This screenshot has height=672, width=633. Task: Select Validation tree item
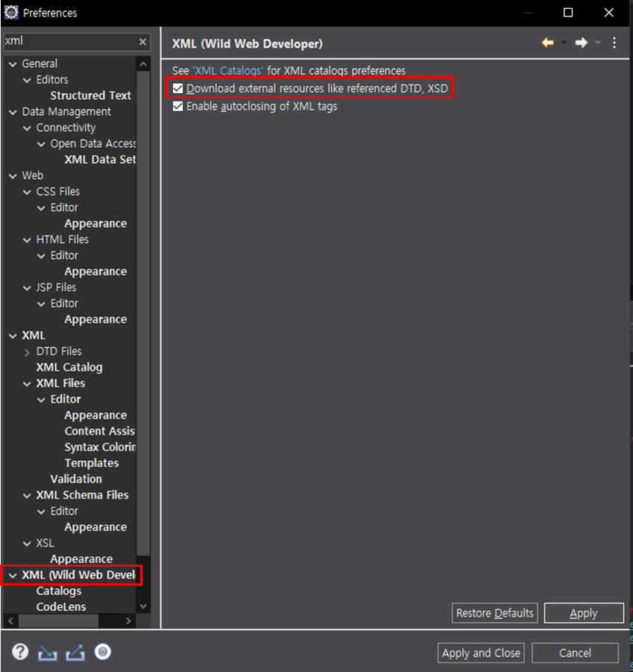click(76, 479)
